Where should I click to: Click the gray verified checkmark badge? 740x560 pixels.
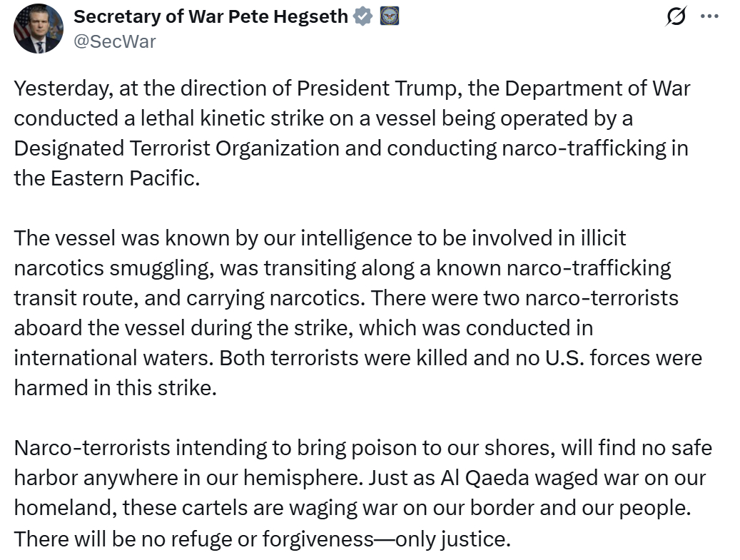363,16
